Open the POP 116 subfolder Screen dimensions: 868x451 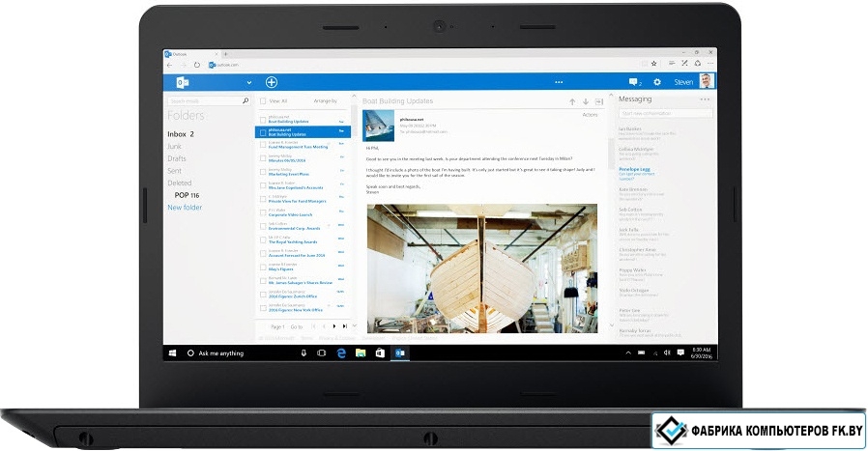tap(187, 195)
